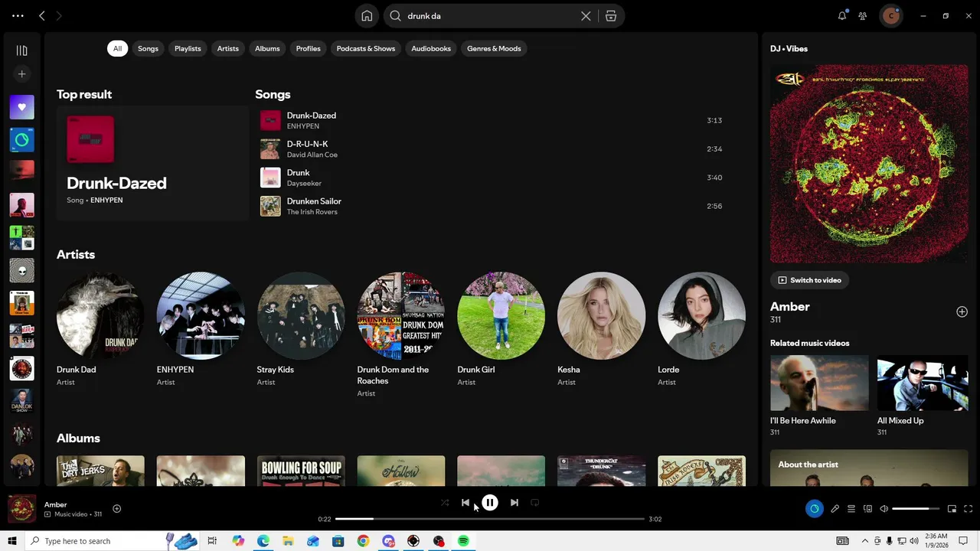
Task: Click Switch to video button
Action: (x=809, y=280)
